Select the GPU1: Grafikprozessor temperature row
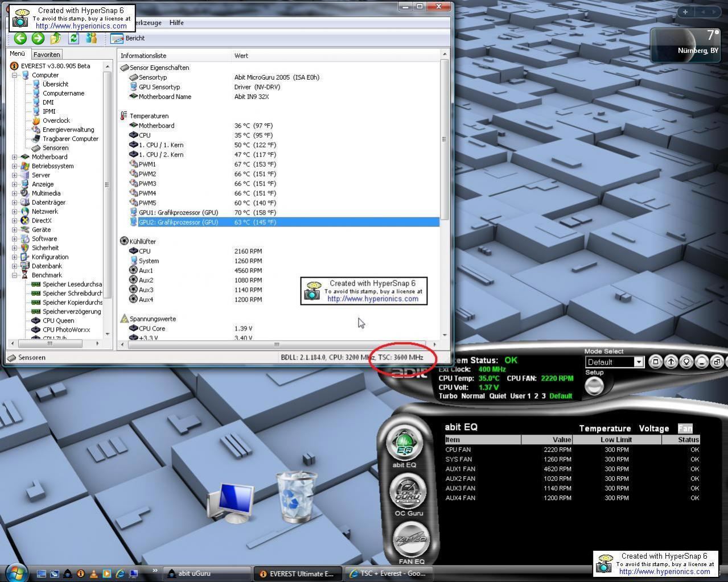Screen dimensions: 728x582 pos(285,213)
